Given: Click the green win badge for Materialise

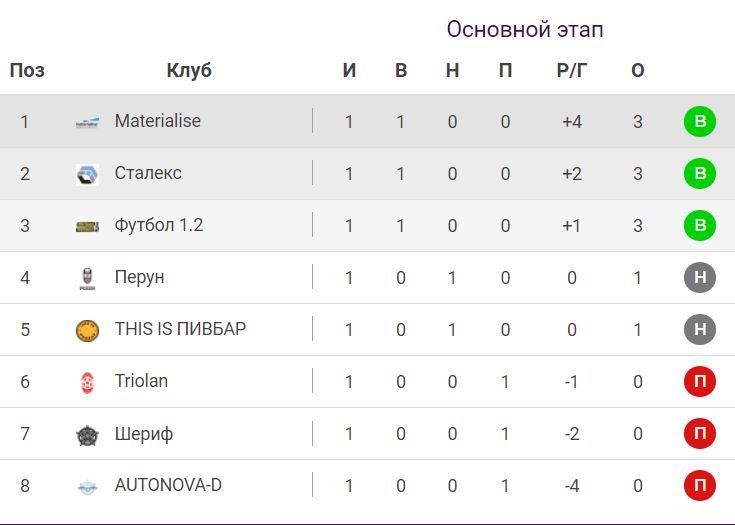Looking at the screenshot, I should coord(700,122).
